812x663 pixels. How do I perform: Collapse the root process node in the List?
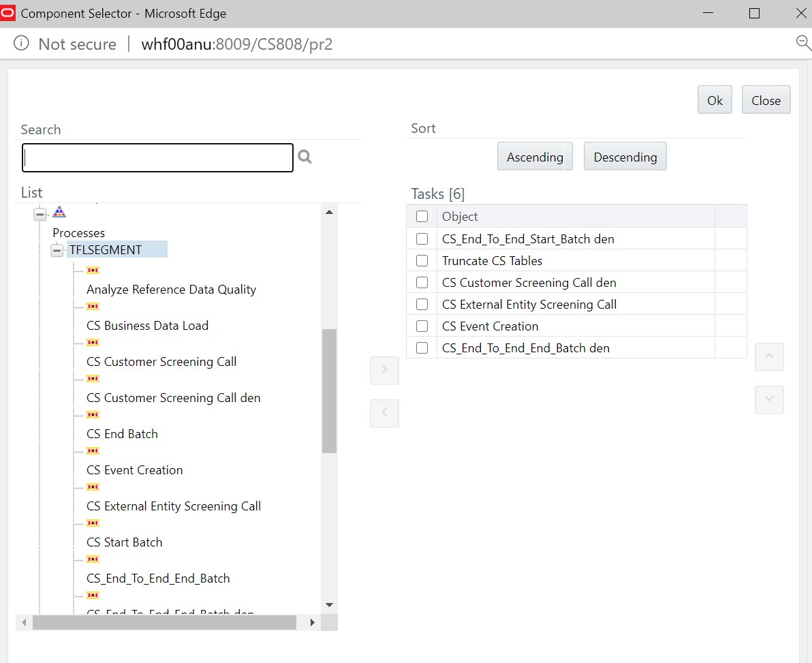(39, 213)
